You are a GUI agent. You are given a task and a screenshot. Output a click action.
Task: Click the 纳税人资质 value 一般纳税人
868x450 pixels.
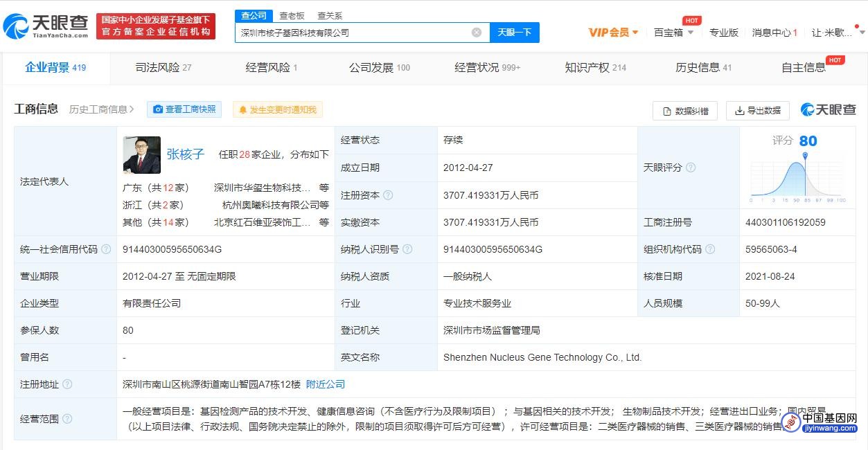468,276
